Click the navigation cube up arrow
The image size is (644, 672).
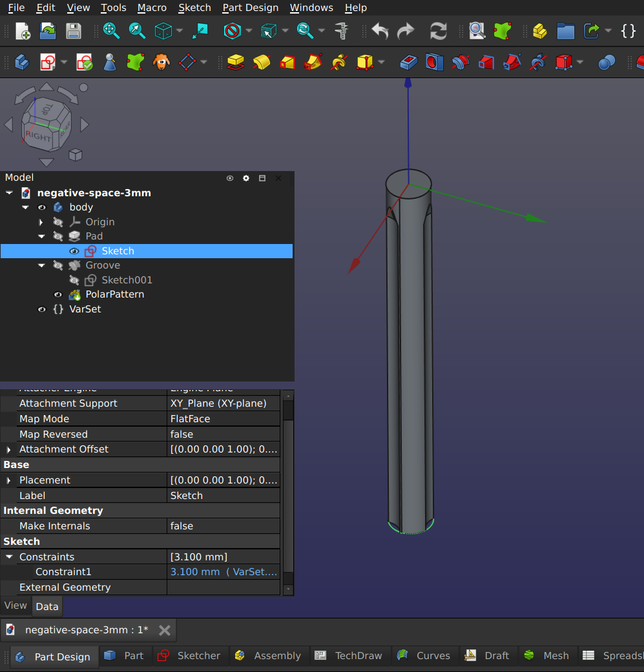[47, 87]
